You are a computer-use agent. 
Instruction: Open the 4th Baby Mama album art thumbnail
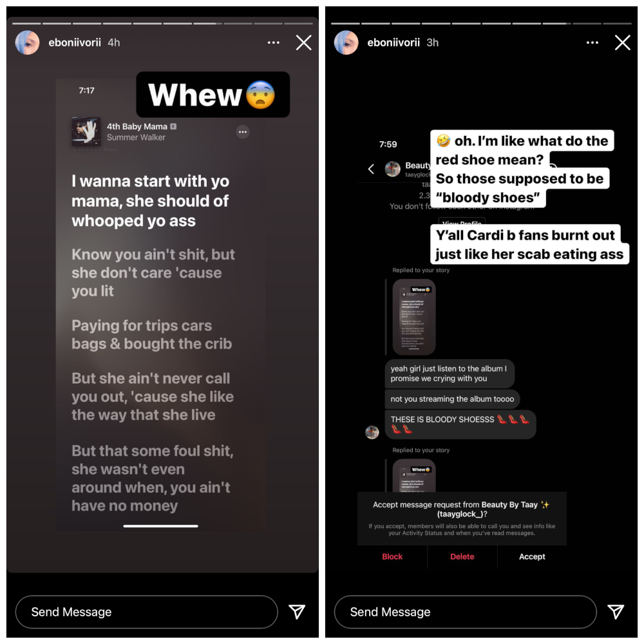(x=86, y=131)
